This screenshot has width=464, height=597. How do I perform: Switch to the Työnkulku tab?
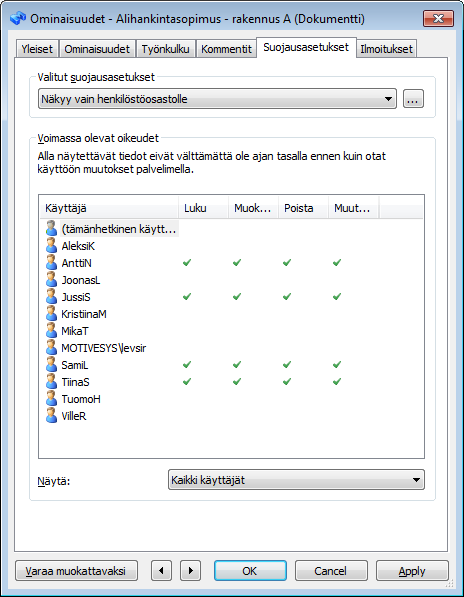(x=166, y=49)
